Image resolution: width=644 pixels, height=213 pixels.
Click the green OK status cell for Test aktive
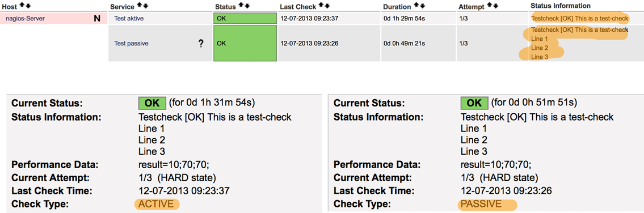pos(245,19)
